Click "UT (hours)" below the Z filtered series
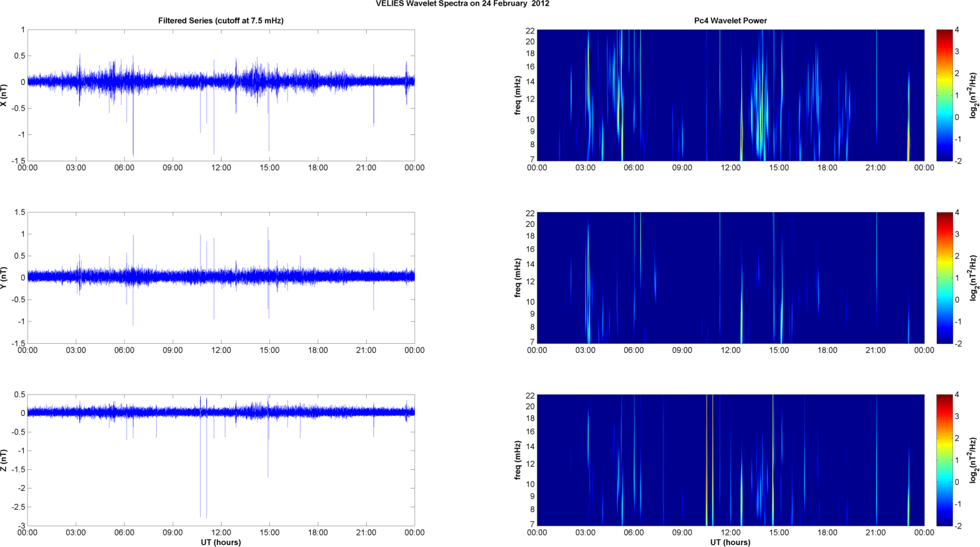 tap(221, 542)
